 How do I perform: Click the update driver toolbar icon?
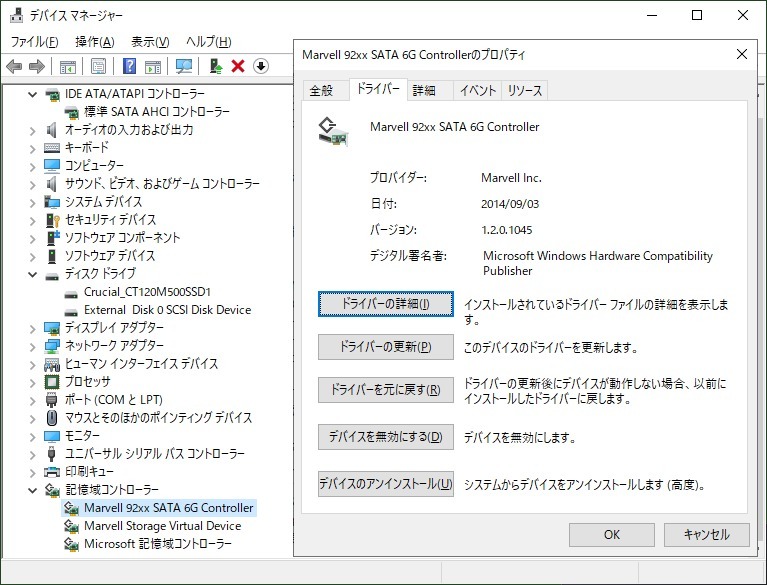pos(215,66)
